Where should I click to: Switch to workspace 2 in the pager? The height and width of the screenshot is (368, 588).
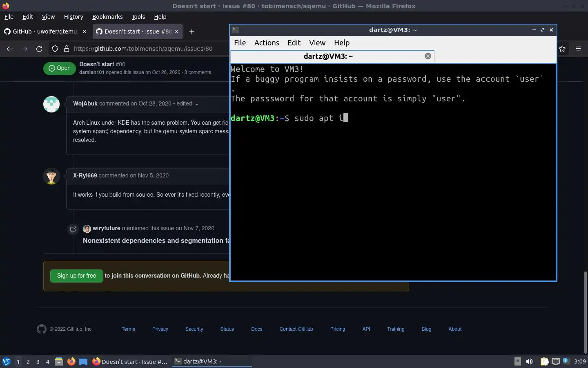(x=28, y=362)
